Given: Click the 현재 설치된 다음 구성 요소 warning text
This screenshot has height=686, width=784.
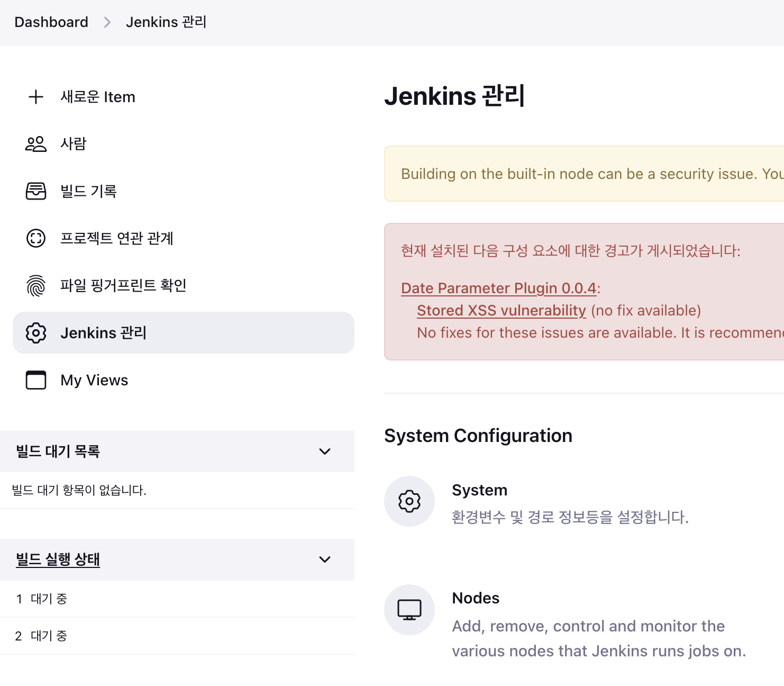Looking at the screenshot, I should click(x=571, y=250).
